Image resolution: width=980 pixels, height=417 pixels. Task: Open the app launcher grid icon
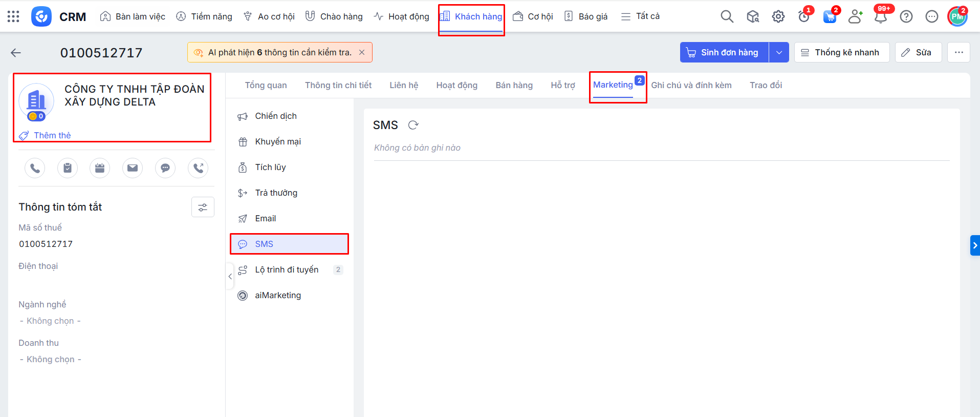click(x=14, y=16)
